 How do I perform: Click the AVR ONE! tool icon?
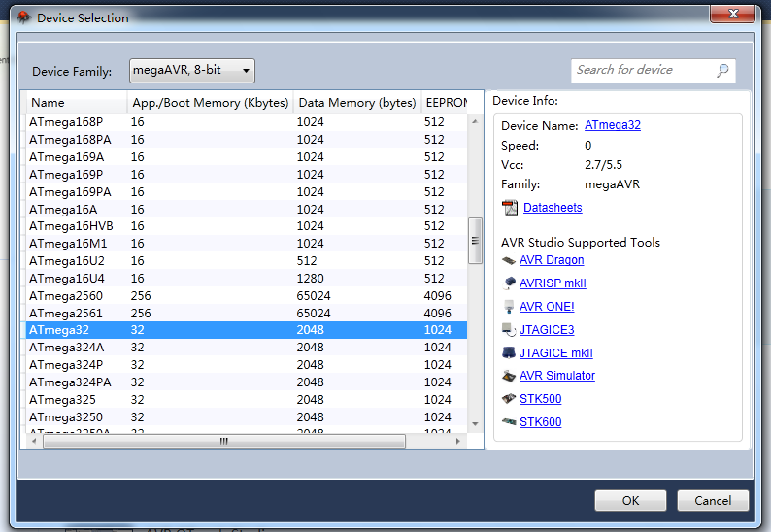(x=509, y=307)
